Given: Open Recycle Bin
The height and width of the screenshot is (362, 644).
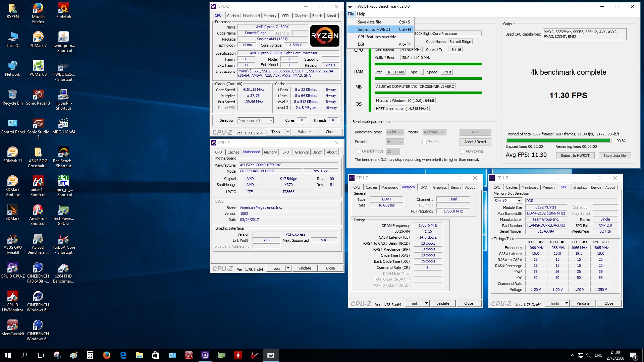Looking at the screenshot, I should pyautogui.click(x=13, y=97).
